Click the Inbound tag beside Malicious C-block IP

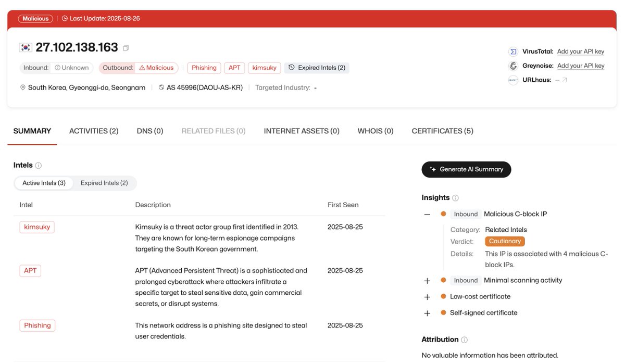coord(466,214)
